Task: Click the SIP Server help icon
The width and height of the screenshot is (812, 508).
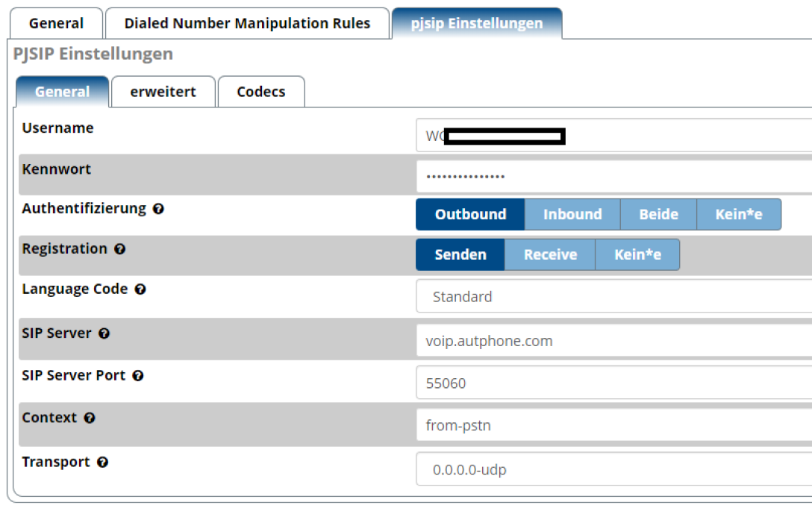Action: point(104,333)
